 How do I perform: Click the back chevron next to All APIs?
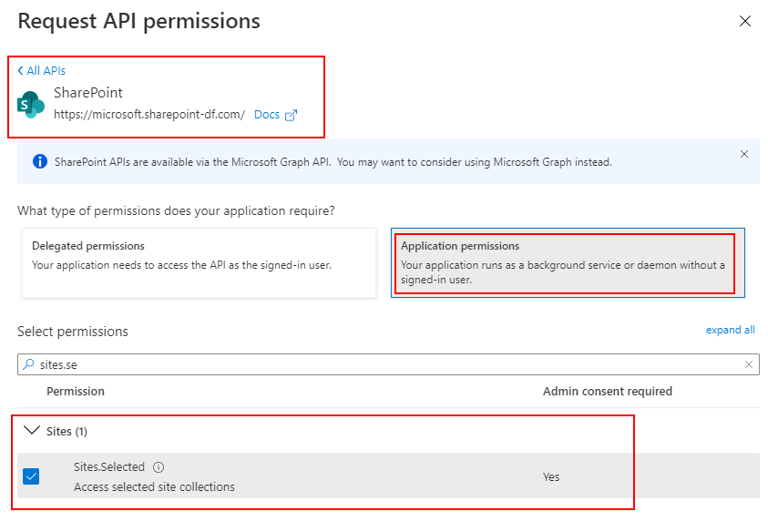(21, 70)
